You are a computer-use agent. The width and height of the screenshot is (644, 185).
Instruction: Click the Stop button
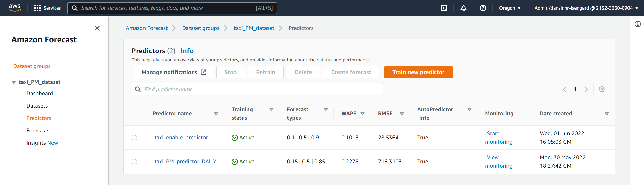[x=230, y=72]
